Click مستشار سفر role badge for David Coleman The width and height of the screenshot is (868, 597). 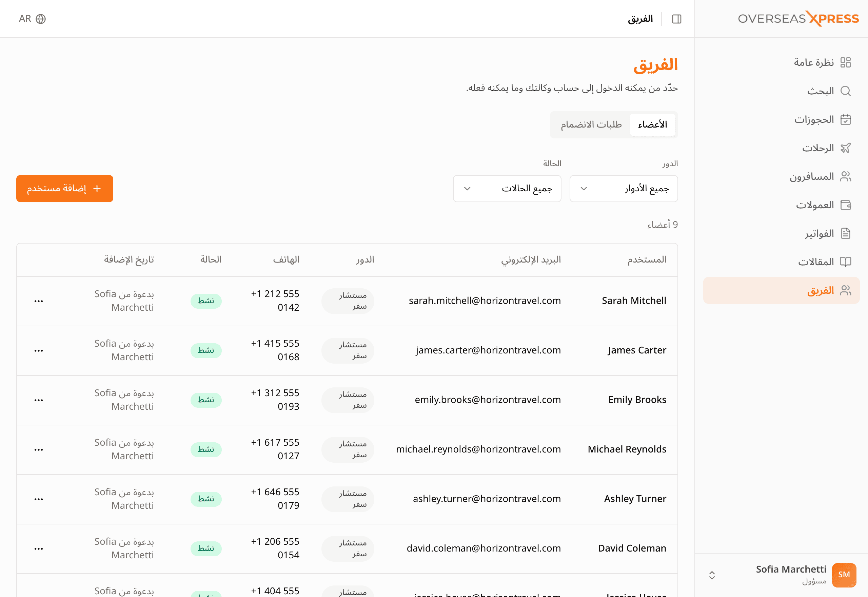[348, 548]
